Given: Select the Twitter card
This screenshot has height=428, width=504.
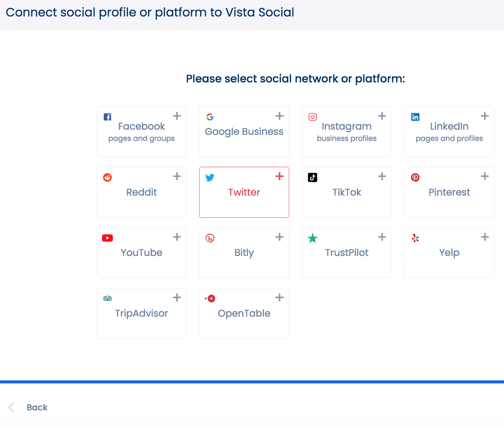Looking at the screenshot, I should 244,192.
